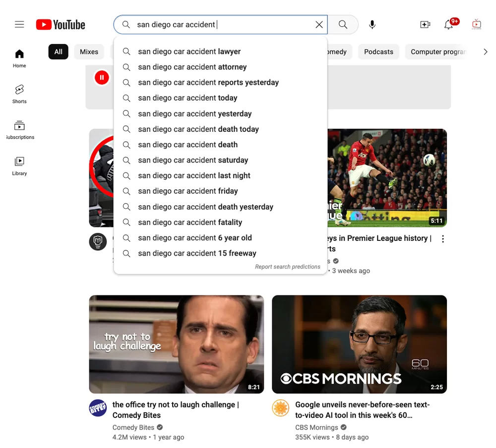Choose suggestion 'san diego car accident death today'
The image size is (496, 448).
[221, 129]
